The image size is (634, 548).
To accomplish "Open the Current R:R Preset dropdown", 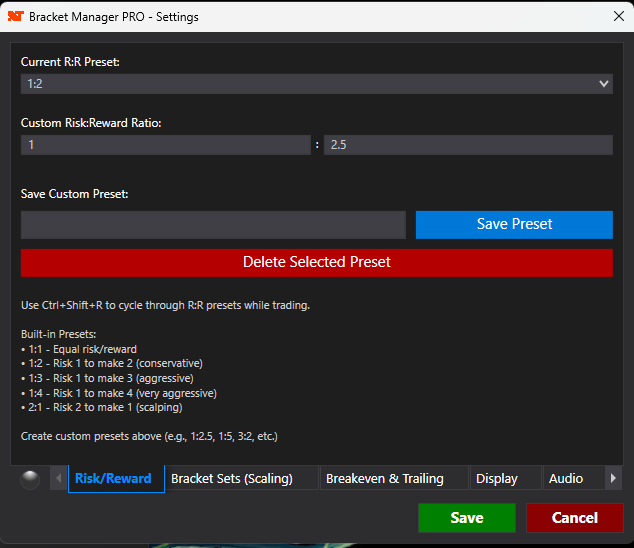I will click(317, 84).
